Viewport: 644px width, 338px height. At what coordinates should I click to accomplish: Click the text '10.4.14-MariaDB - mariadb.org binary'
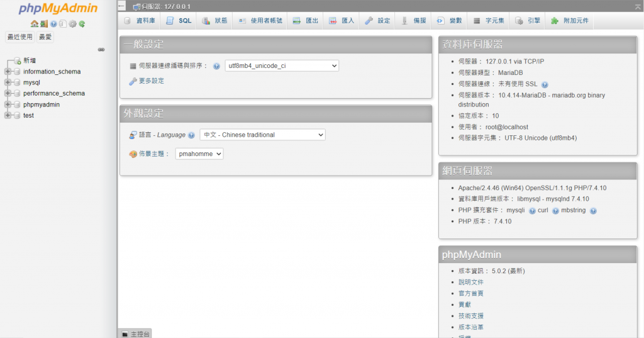[x=552, y=96]
